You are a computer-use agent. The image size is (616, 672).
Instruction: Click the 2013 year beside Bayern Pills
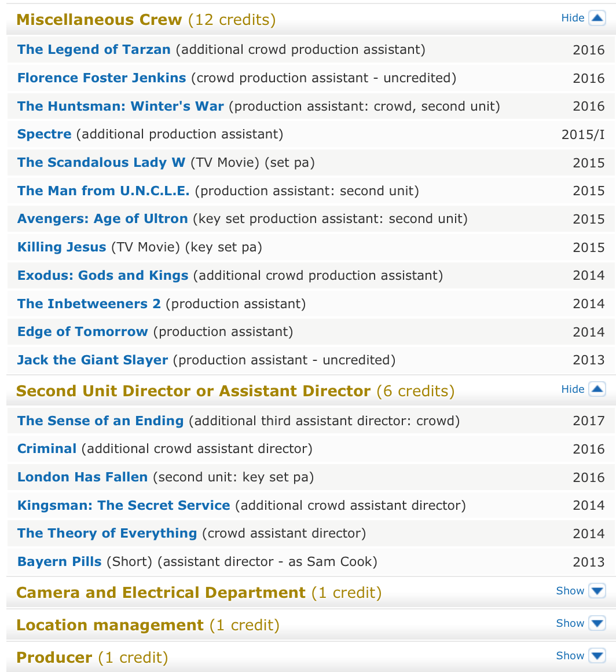click(x=589, y=562)
